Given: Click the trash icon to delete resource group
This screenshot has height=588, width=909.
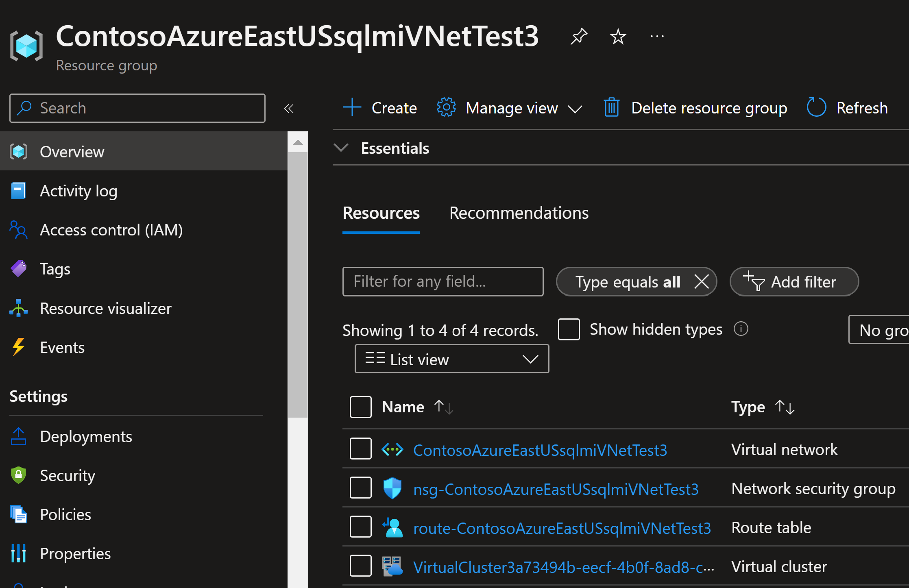Looking at the screenshot, I should (x=611, y=108).
